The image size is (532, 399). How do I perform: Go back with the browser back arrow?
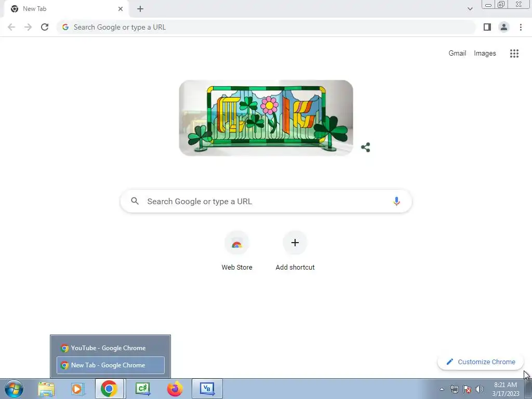[x=11, y=27]
